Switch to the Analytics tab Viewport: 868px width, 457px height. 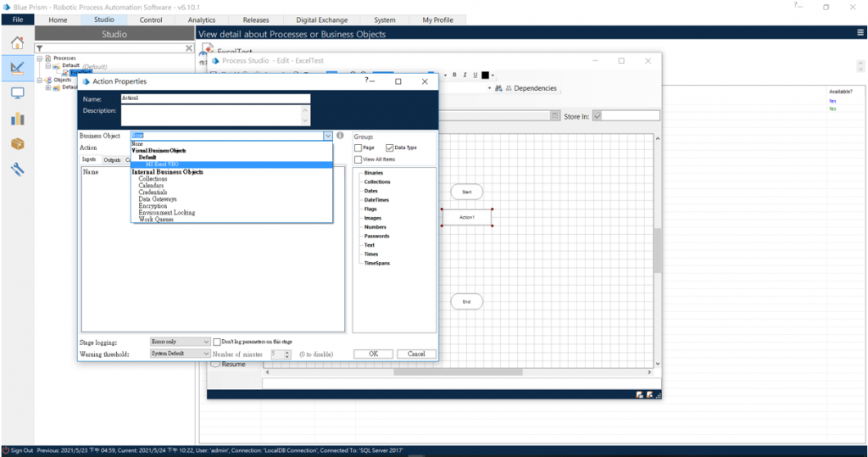tap(202, 20)
